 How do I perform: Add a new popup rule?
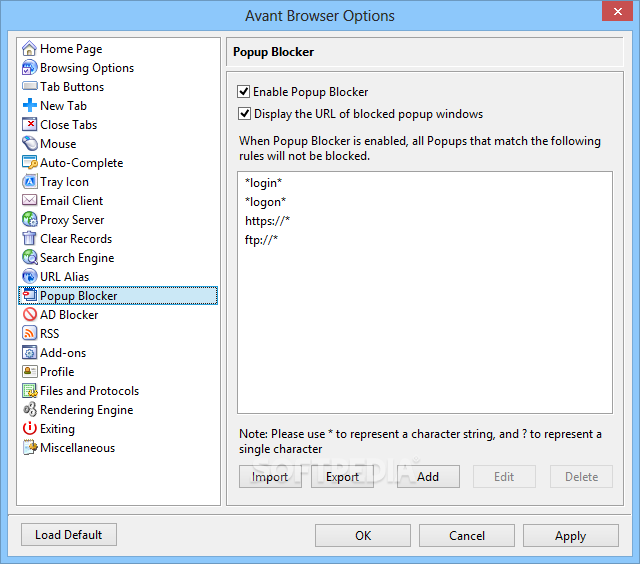(x=428, y=477)
